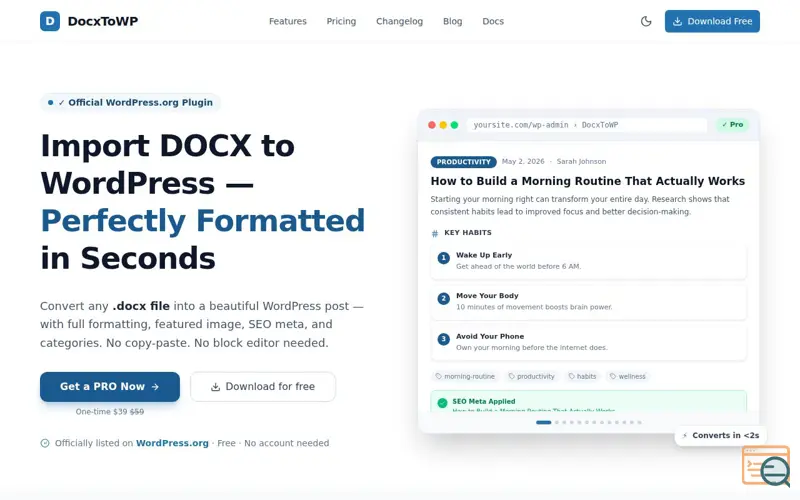800x500 pixels.
Task: Click the date May 2, 2026
Action: point(523,161)
